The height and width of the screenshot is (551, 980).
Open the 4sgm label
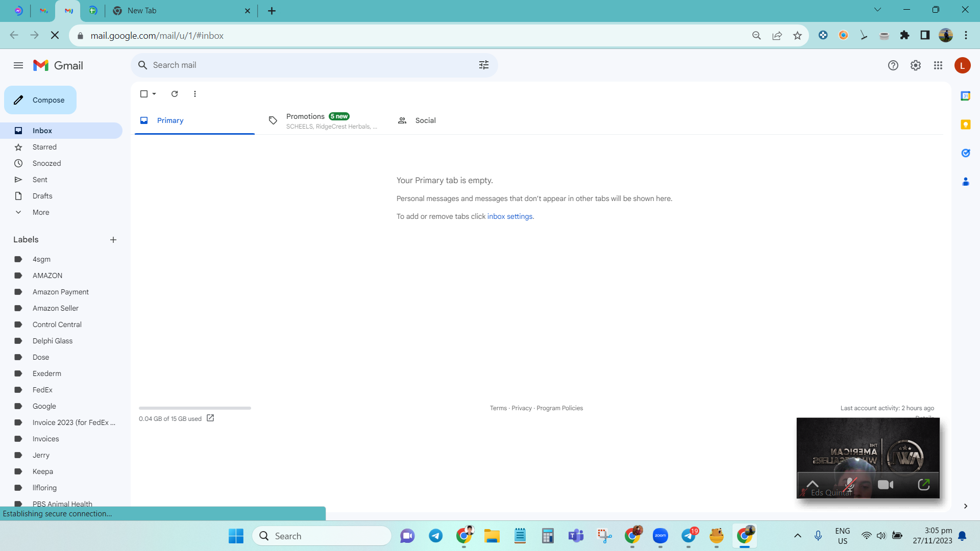(61, 259)
